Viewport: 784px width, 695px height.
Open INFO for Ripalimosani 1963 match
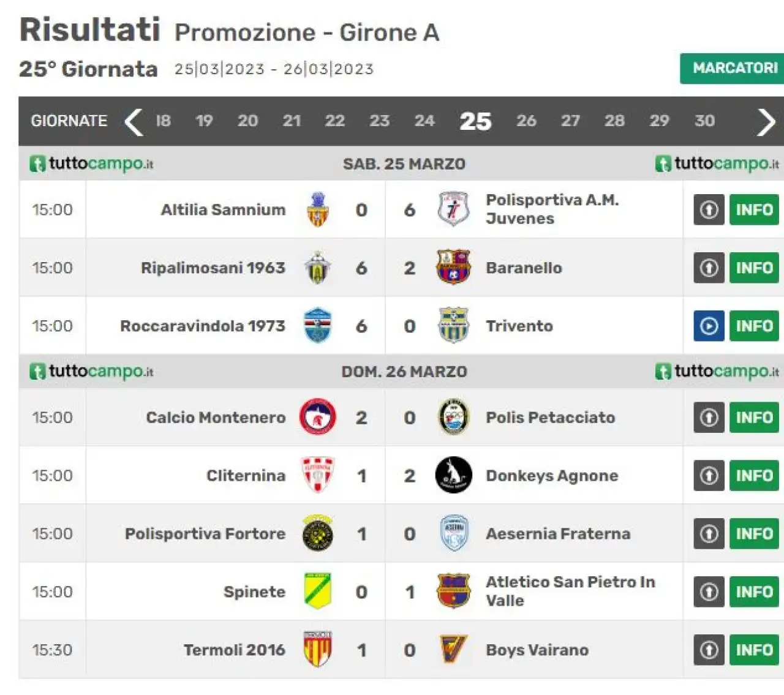click(754, 268)
